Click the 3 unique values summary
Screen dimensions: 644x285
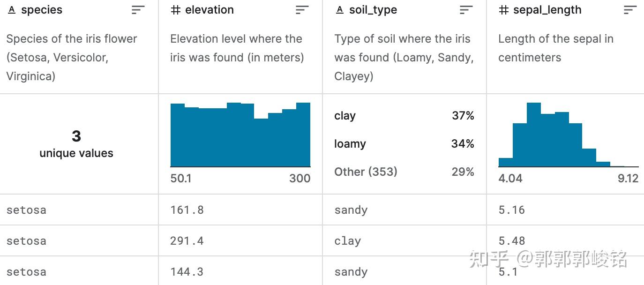click(x=76, y=143)
